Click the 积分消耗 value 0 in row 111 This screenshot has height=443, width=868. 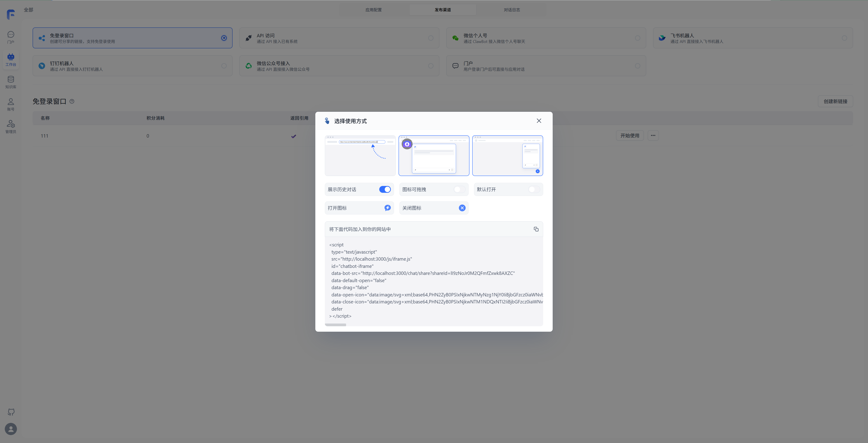pos(148,136)
